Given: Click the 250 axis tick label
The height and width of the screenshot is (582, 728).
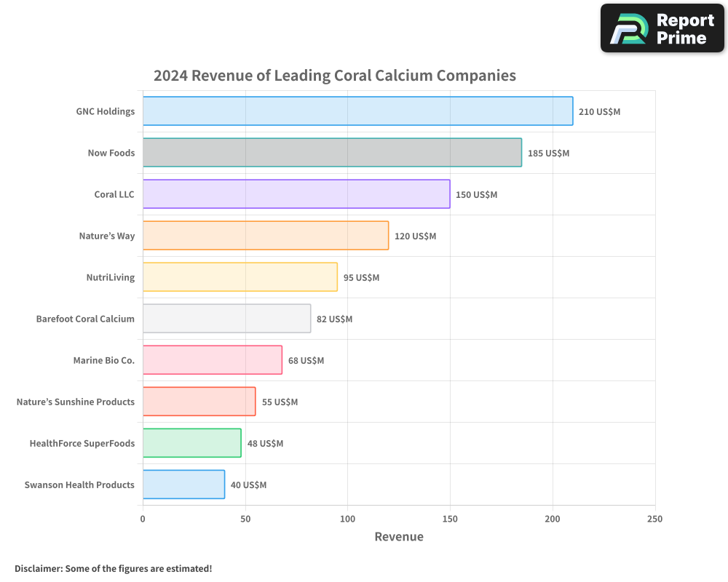Looking at the screenshot, I should [654, 519].
